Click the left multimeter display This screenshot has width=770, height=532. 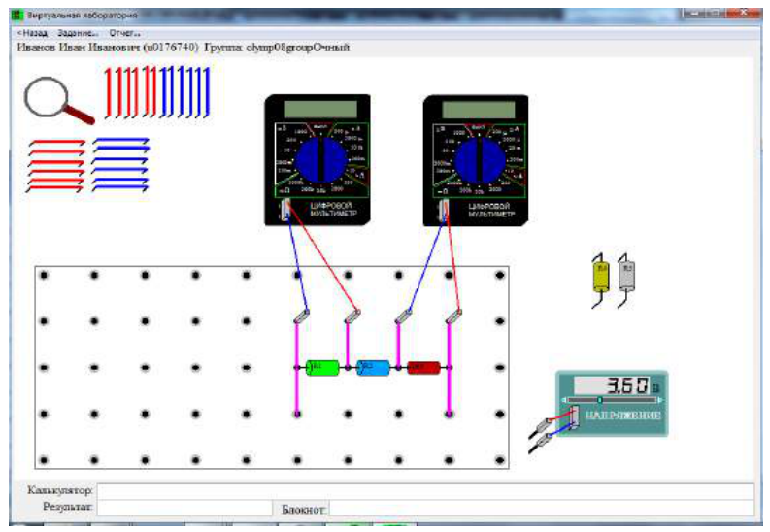[320, 109]
